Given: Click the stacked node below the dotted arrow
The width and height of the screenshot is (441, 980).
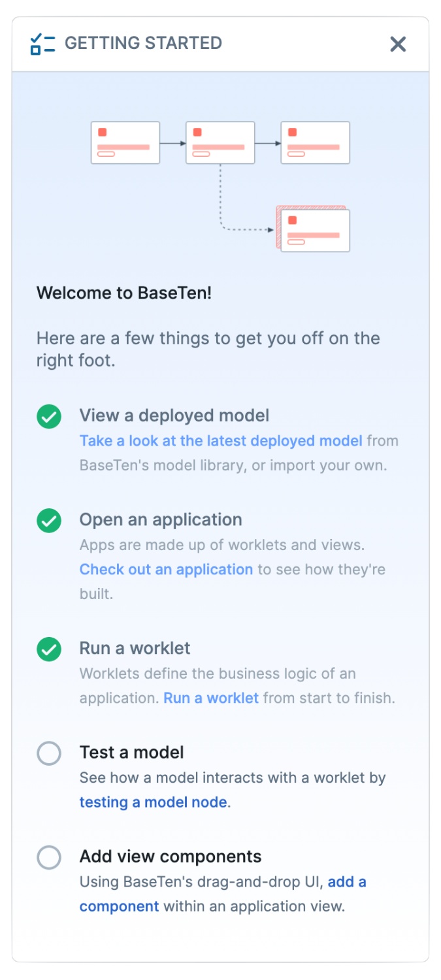Looking at the screenshot, I should pyautogui.click(x=314, y=229).
